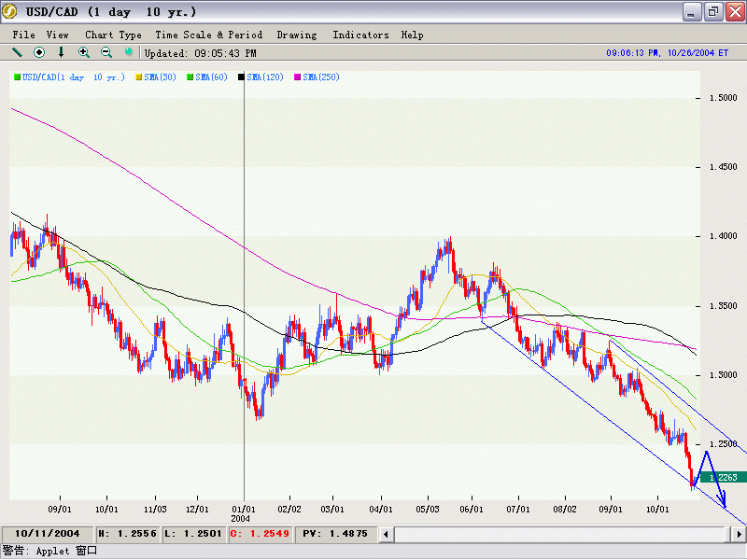
Task: Click the horizontal scrollbar left arrow
Action: (x=385, y=534)
